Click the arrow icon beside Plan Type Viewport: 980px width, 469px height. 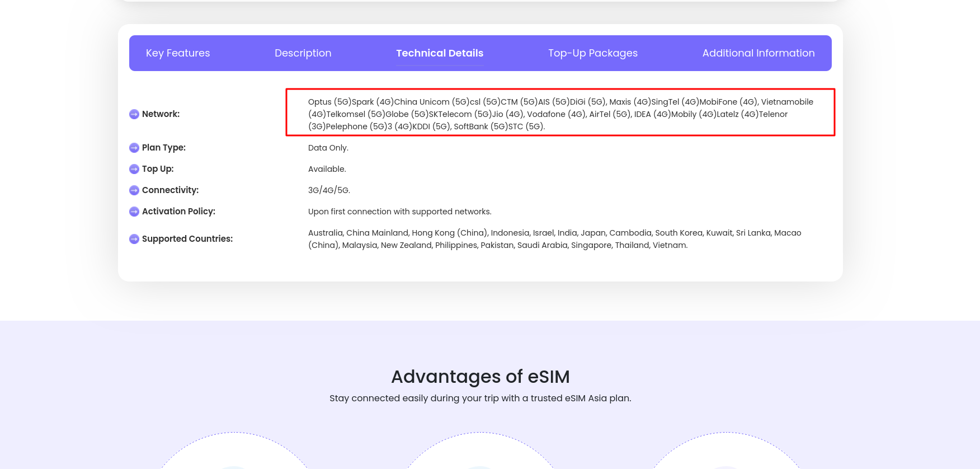[134, 148]
